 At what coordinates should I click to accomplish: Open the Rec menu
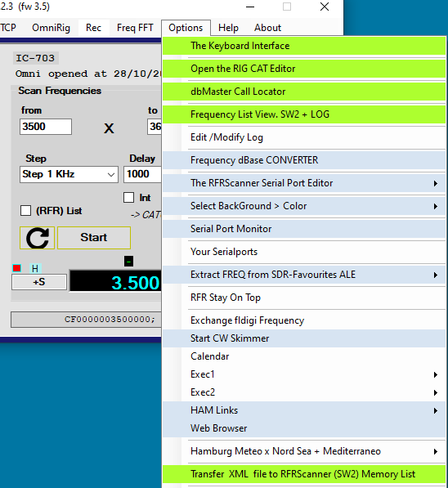pos(93,28)
